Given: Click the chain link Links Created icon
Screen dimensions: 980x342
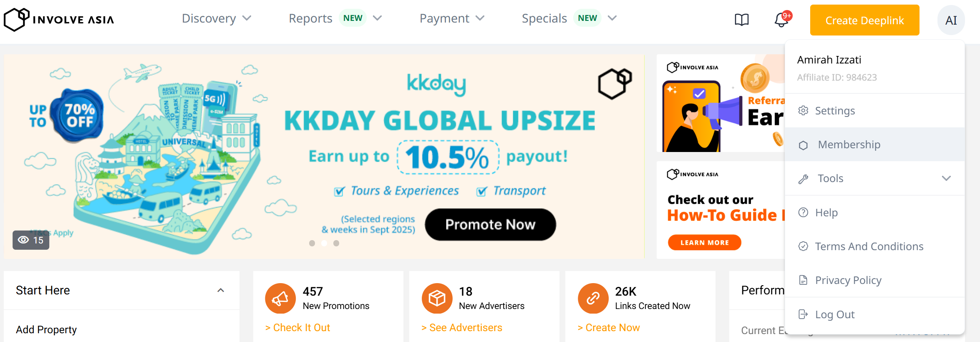Looking at the screenshot, I should 593,298.
